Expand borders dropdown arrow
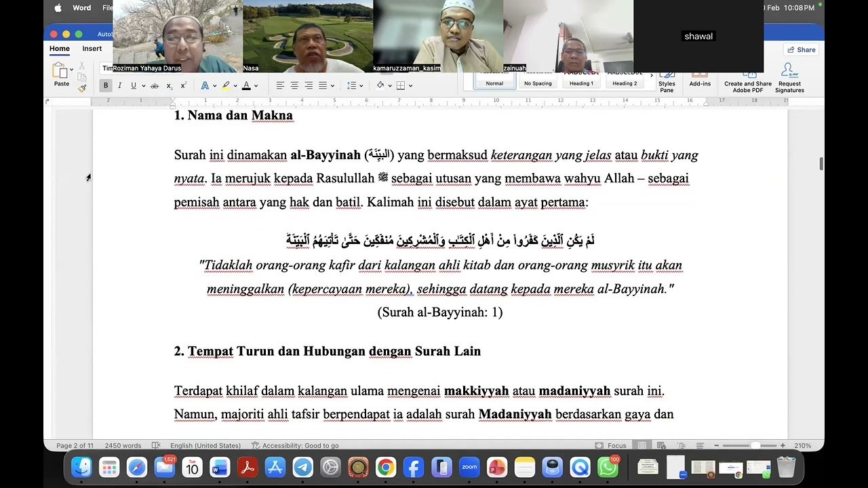The height and width of the screenshot is (488, 868). (x=410, y=86)
